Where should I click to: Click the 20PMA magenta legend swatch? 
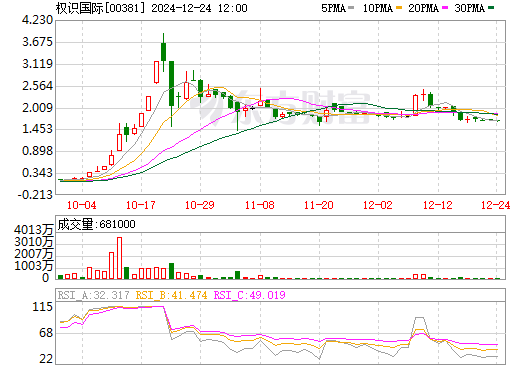tap(445, 8)
